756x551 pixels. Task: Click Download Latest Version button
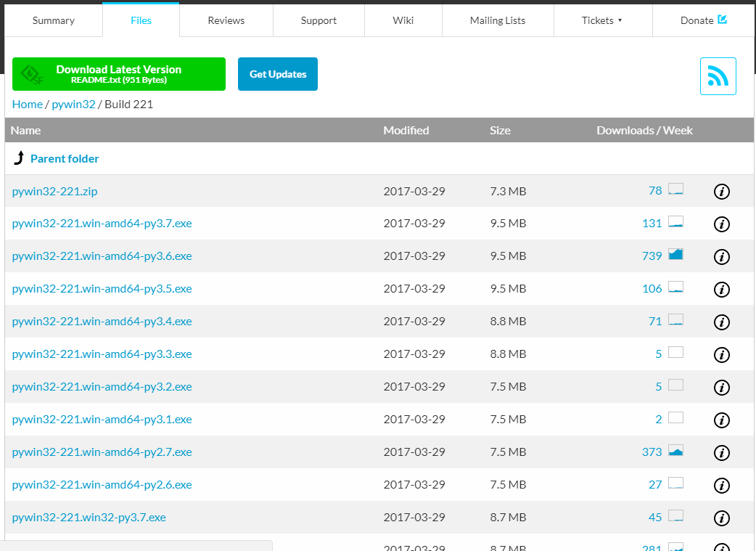(118, 74)
